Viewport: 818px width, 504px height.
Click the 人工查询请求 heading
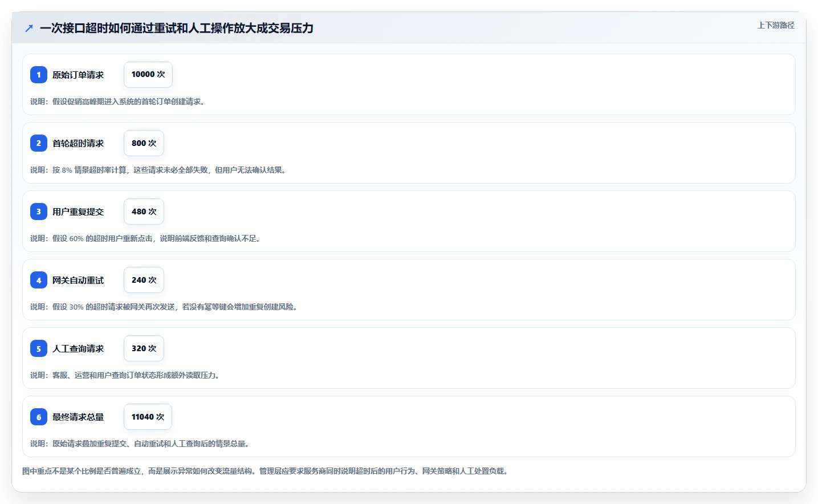click(x=78, y=348)
